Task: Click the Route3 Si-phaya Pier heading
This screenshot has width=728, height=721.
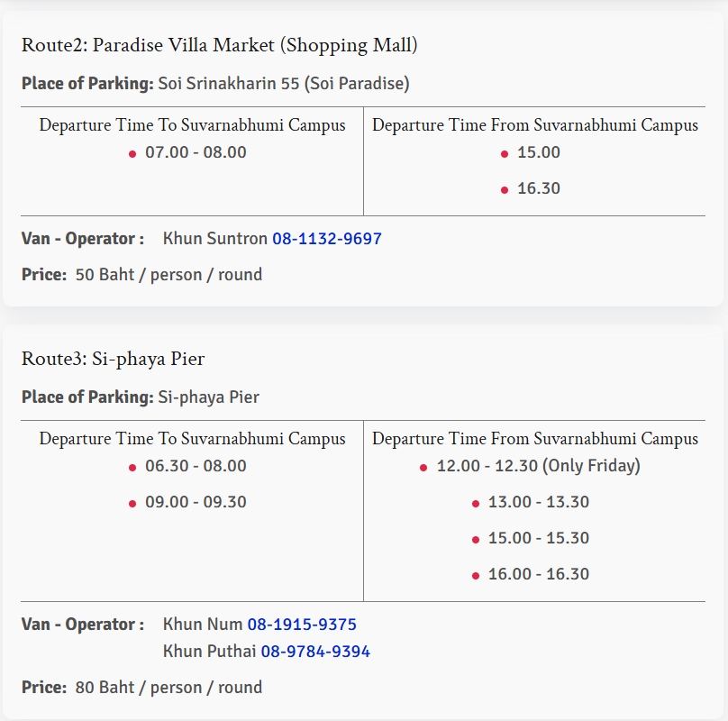Action: pyautogui.click(x=114, y=359)
